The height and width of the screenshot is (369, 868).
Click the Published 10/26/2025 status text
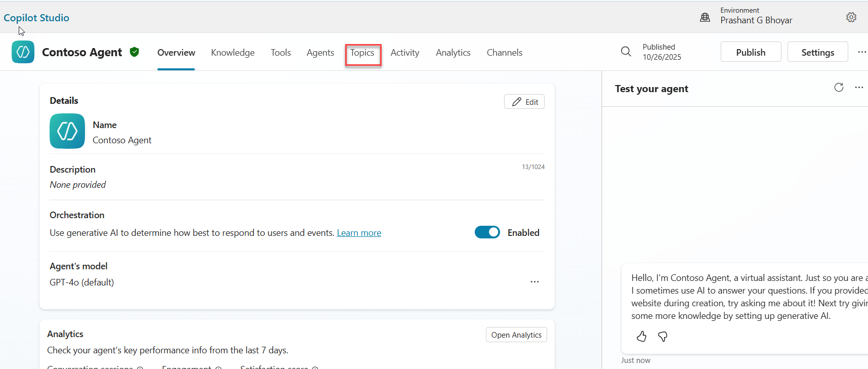point(662,52)
